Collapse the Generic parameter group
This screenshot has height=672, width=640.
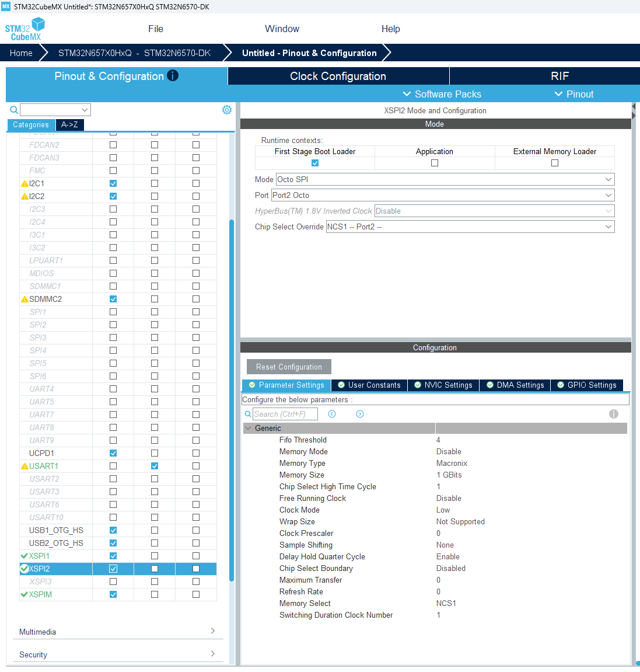pyautogui.click(x=248, y=428)
